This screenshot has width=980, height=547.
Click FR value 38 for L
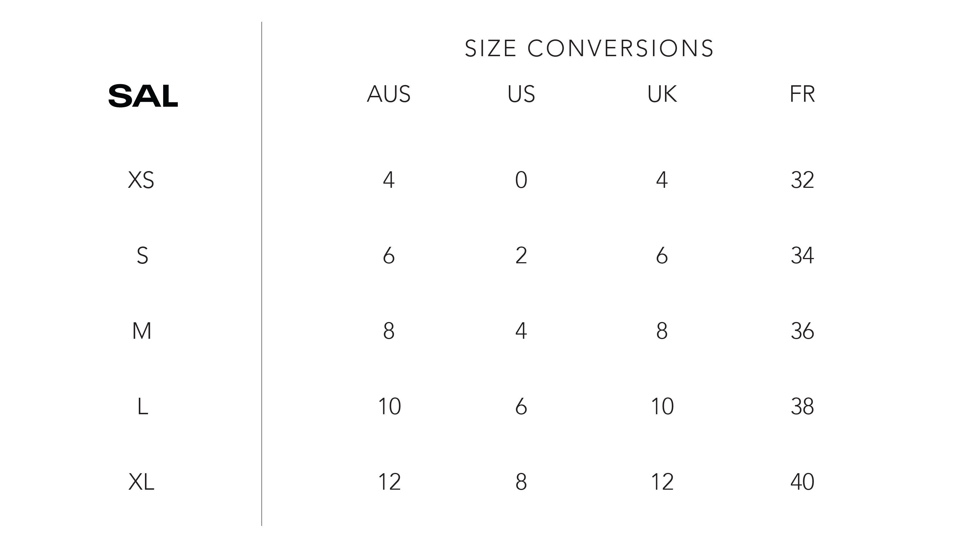click(x=802, y=406)
